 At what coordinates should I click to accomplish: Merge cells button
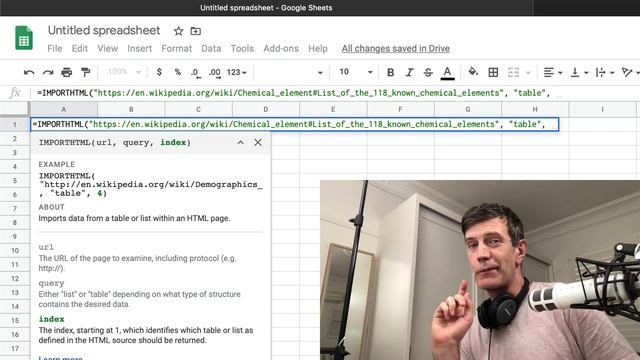pos(513,73)
